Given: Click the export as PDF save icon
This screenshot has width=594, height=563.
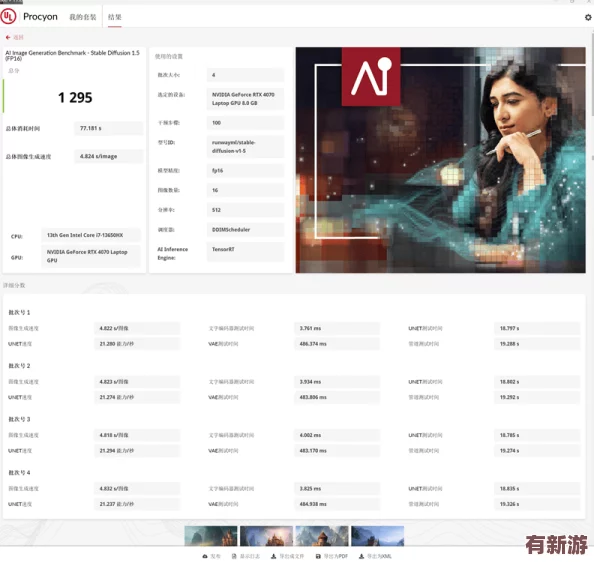Looking at the screenshot, I should [x=318, y=556].
